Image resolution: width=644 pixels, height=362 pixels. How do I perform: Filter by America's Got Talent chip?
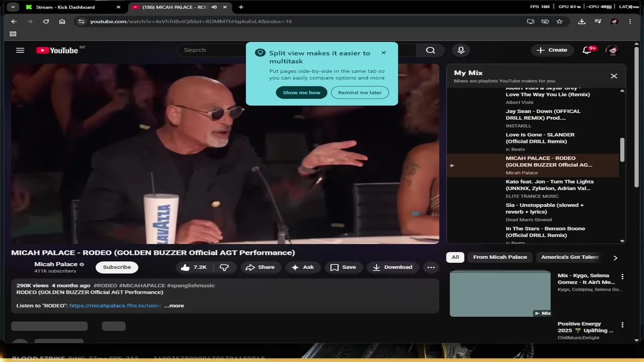(570, 257)
